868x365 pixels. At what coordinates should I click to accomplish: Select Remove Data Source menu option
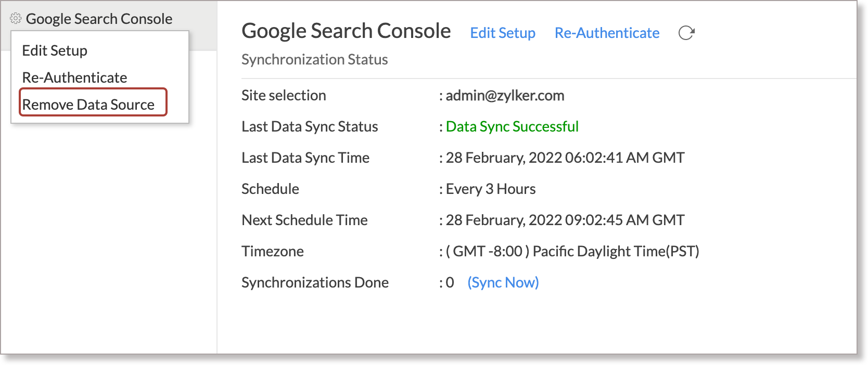tap(88, 105)
